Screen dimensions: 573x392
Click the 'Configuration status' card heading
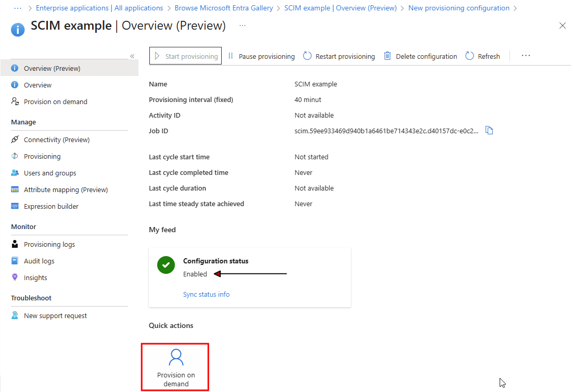tap(216, 261)
